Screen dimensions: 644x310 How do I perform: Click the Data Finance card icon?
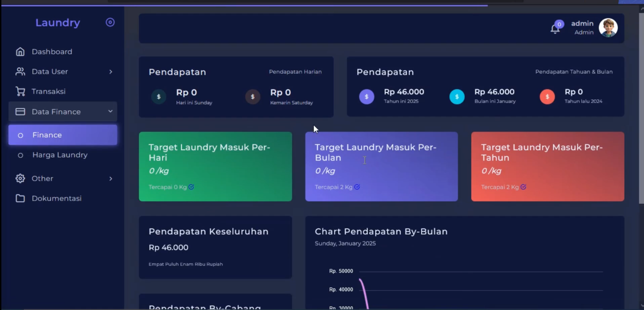(x=20, y=112)
